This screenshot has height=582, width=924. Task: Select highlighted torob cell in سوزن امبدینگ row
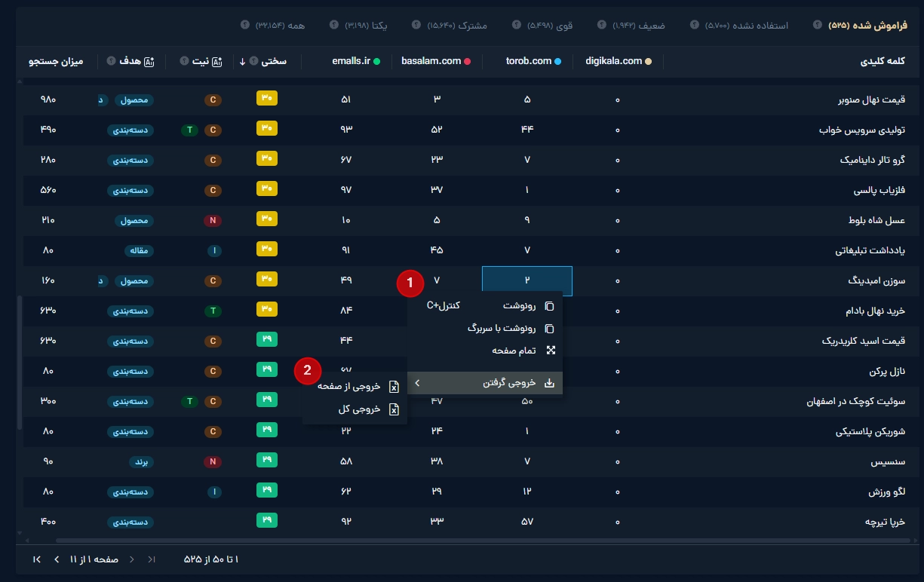tap(527, 281)
